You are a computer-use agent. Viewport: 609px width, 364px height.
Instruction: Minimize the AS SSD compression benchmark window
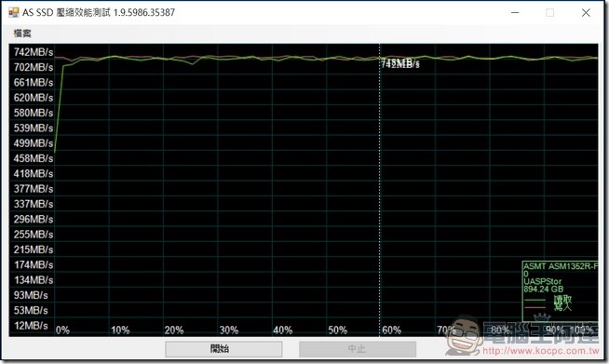(x=515, y=12)
